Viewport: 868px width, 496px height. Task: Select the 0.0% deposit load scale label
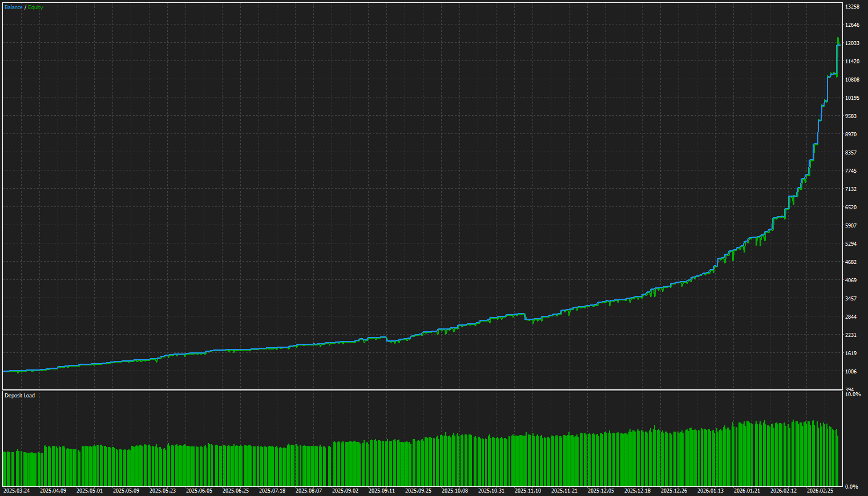[x=851, y=487]
